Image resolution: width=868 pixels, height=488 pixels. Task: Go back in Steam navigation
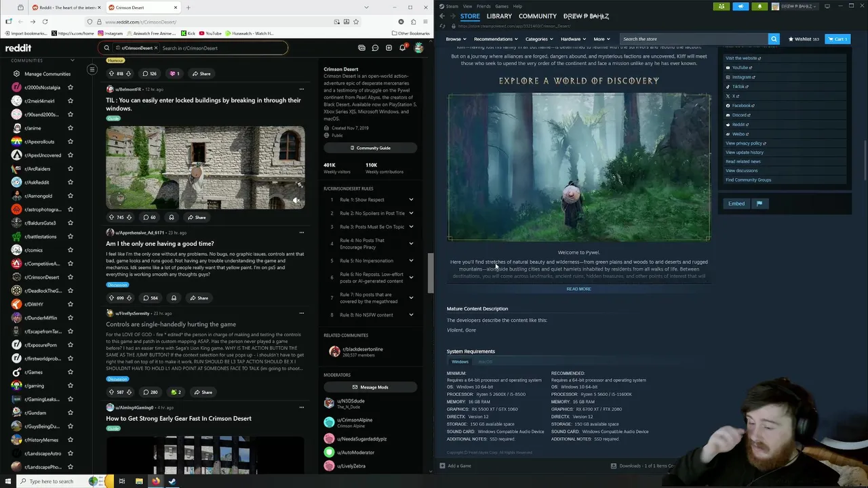coord(442,16)
